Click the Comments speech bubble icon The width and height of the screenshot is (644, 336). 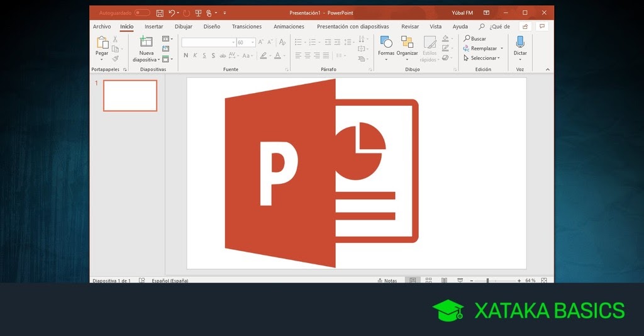(542, 26)
